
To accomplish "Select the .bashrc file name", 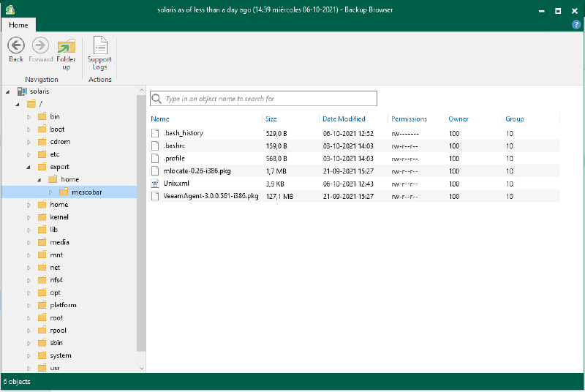I will 174,146.
